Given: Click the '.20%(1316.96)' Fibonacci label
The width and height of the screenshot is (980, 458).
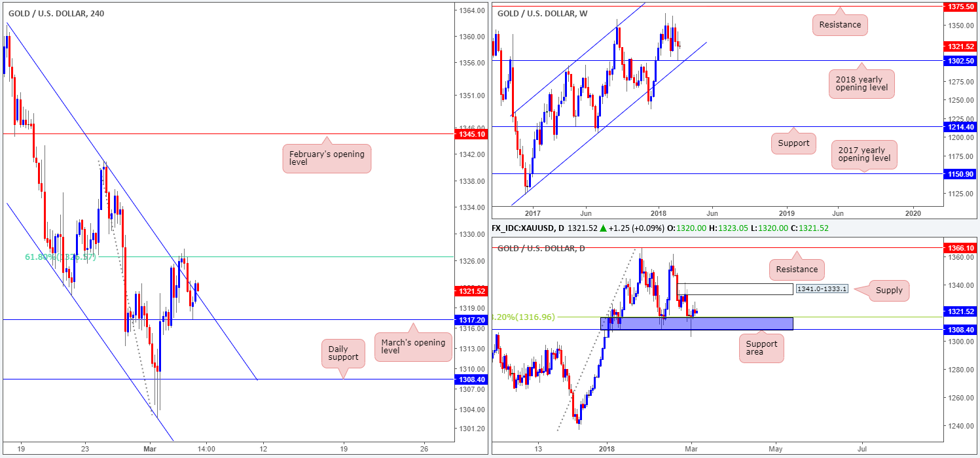Looking at the screenshot, I should click(x=524, y=317).
